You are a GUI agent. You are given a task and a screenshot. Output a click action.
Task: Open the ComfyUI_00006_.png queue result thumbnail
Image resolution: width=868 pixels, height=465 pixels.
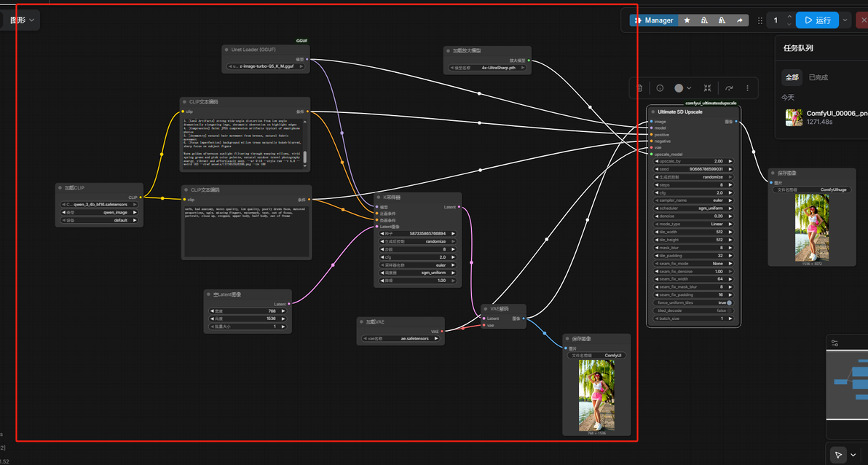pos(794,117)
